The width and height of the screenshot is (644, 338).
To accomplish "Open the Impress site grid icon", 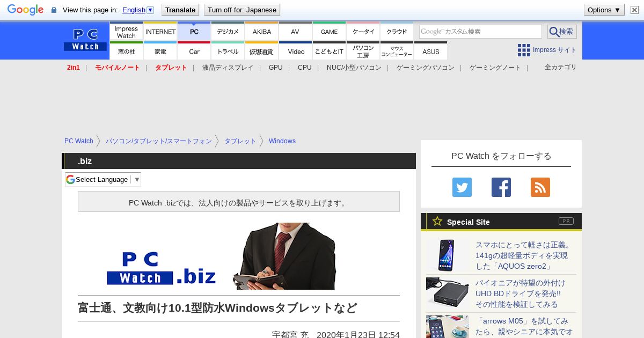I will (524, 50).
